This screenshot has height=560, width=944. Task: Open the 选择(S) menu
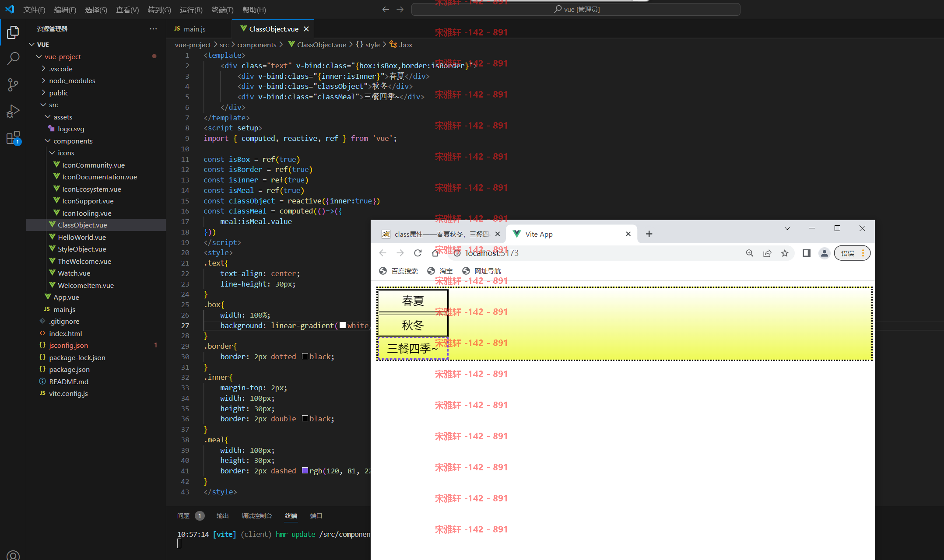tap(96, 10)
